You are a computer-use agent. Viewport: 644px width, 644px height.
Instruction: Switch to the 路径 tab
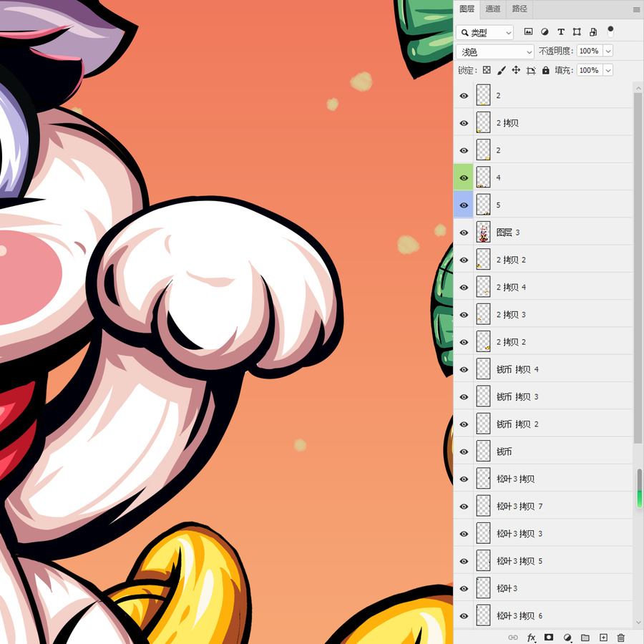[x=519, y=9]
